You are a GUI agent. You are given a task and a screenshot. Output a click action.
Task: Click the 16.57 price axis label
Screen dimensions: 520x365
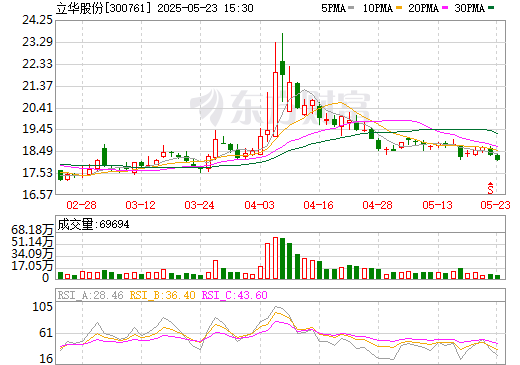point(37,194)
